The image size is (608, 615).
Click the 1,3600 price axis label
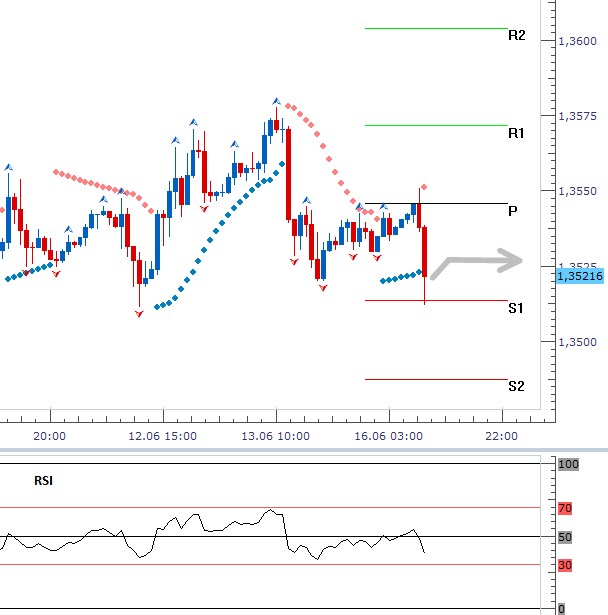(x=579, y=41)
